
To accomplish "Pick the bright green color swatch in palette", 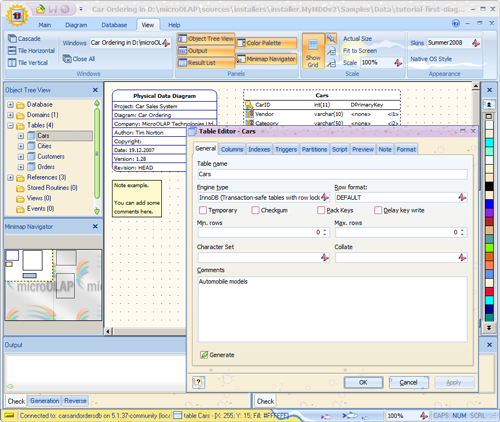I will pos(489,248).
